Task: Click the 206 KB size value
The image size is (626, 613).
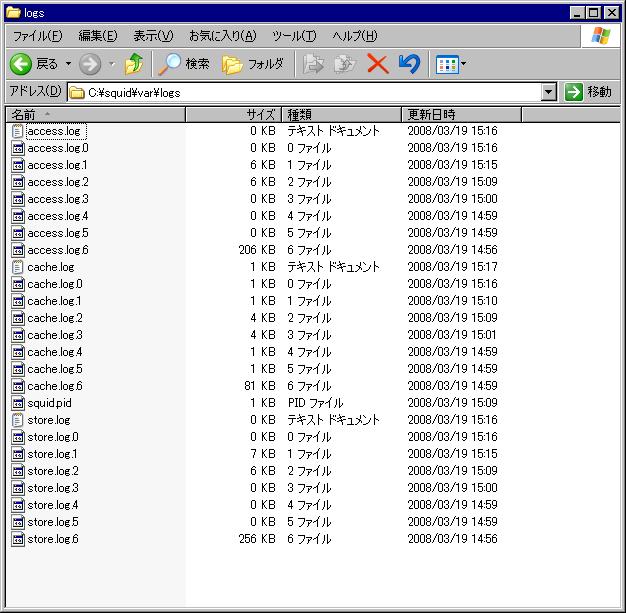Action: click(x=257, y=250)
